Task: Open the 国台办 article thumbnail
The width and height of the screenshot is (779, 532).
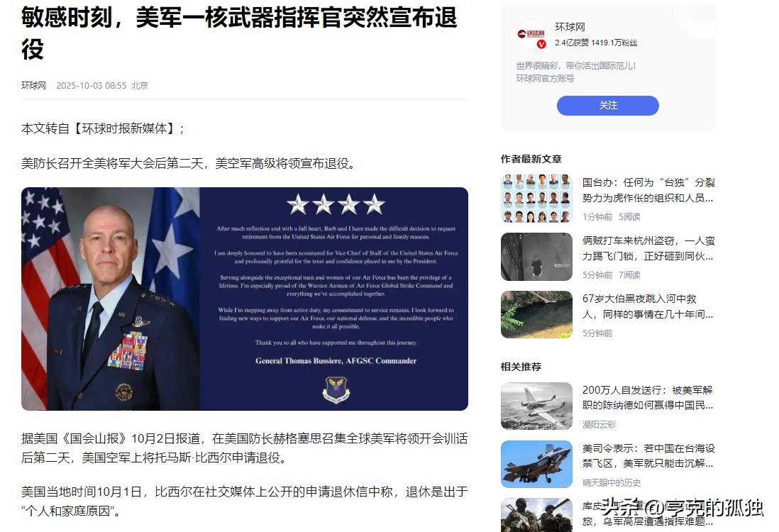Action: click(x=536, y=198)
